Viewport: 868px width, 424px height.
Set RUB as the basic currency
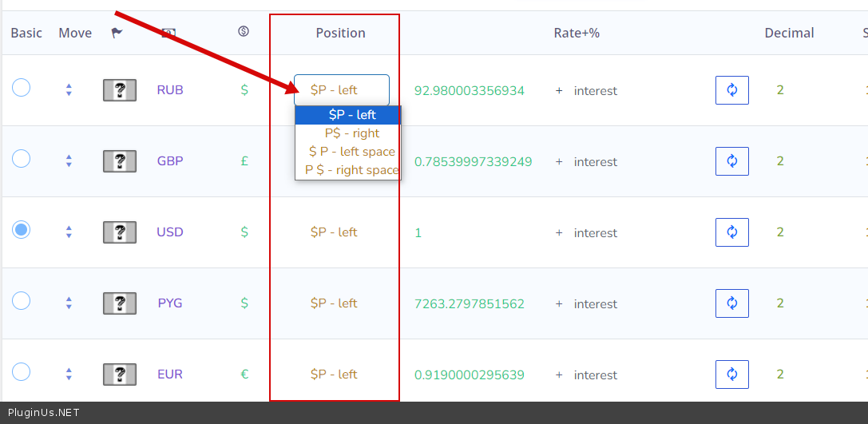tap(22, 88)
